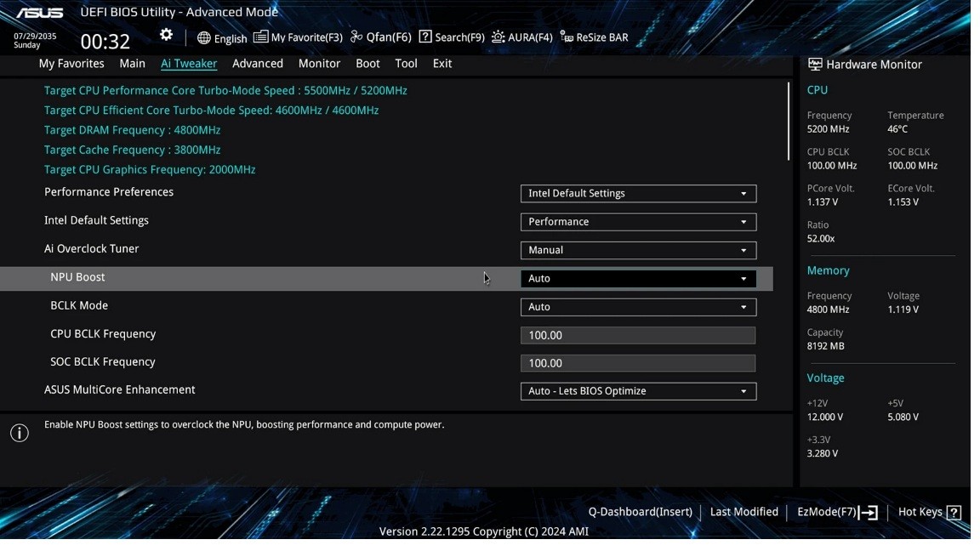Select the Ai Tweaker tab
This screenshot has width=980, height=551.
[x=189, y=64]
